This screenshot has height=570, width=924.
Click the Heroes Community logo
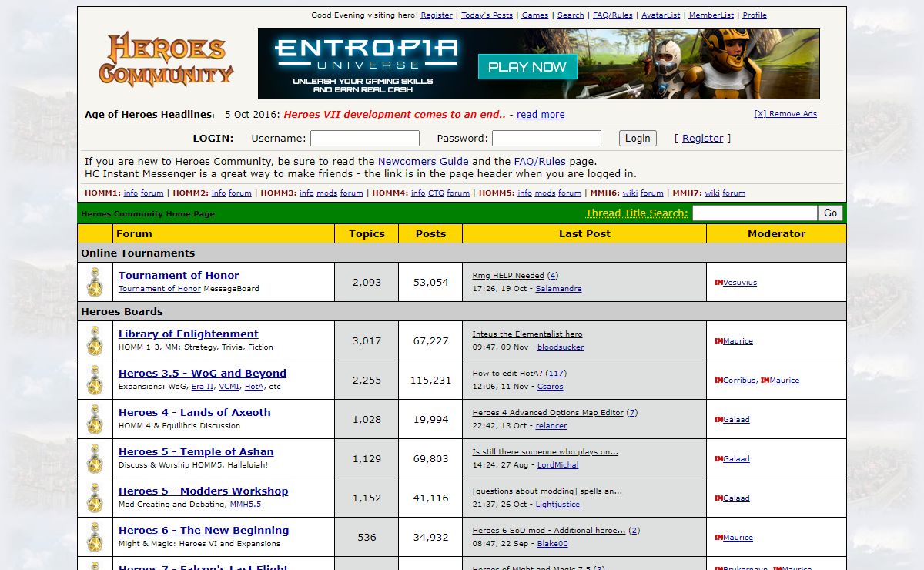pyautogui.click(x=166, y=59)
